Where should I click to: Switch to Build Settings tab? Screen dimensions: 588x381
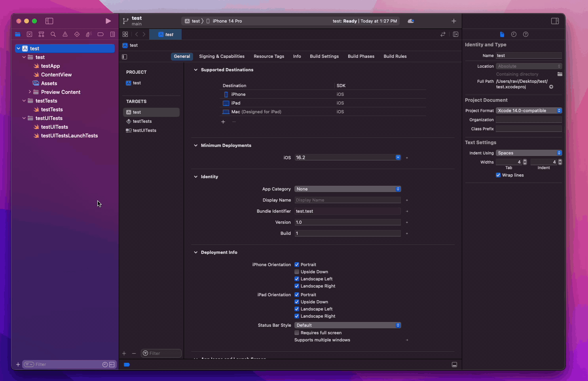[x=324, y=56]
